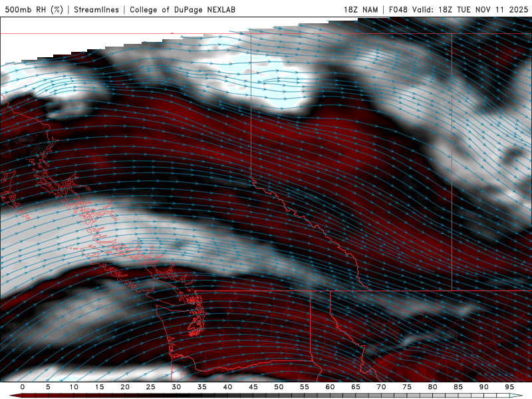Click the colorbar label "25"
The image size is (532, 399).
(151, 387)
